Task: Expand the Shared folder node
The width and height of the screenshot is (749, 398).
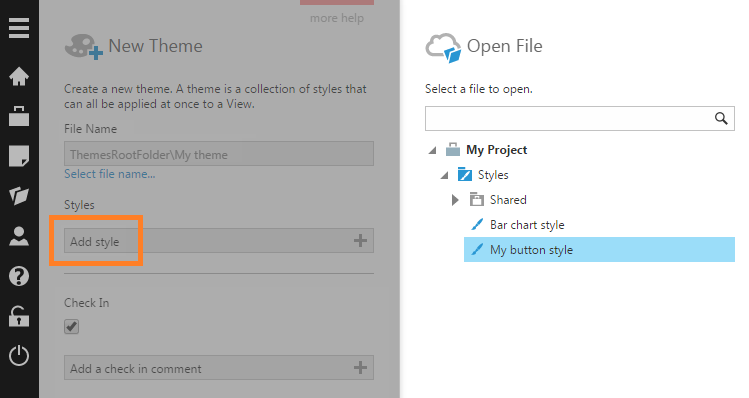Action: [455, 200]
